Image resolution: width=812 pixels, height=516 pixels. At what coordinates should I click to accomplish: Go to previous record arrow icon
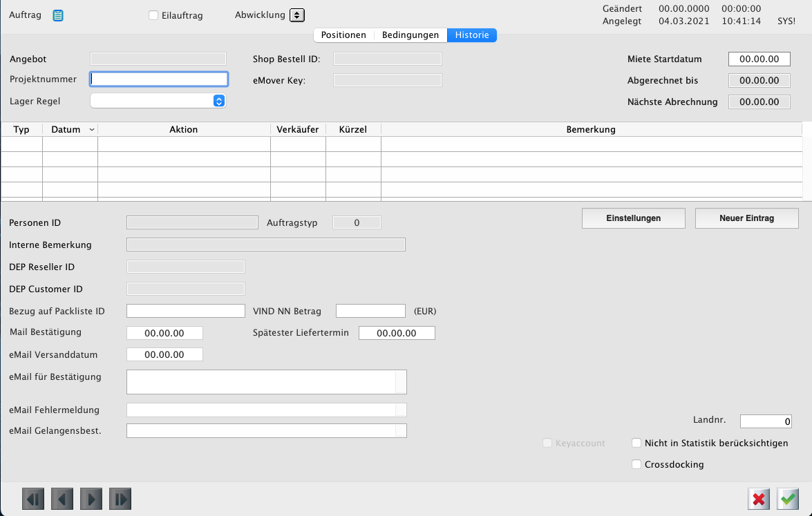click(62, 499)
